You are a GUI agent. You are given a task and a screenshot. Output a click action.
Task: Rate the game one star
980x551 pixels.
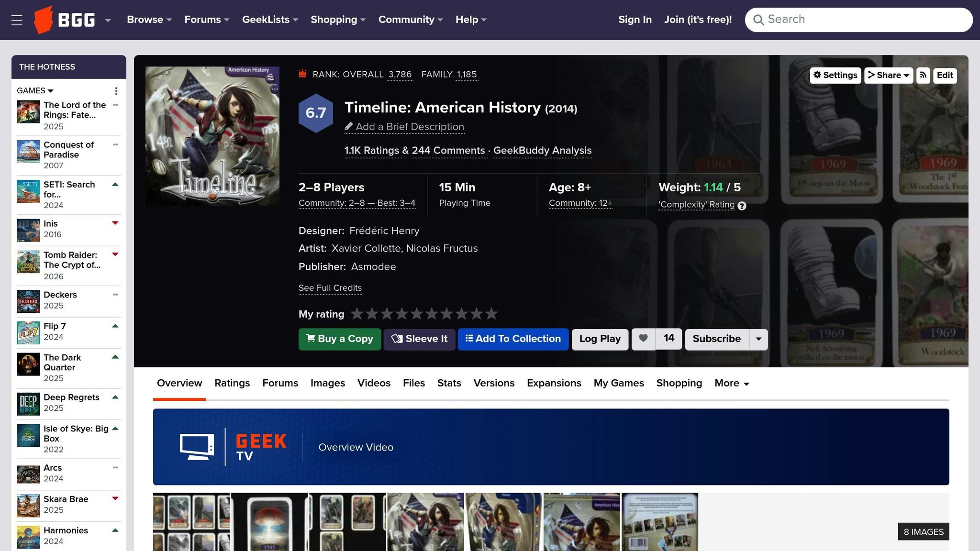(357, 314)
